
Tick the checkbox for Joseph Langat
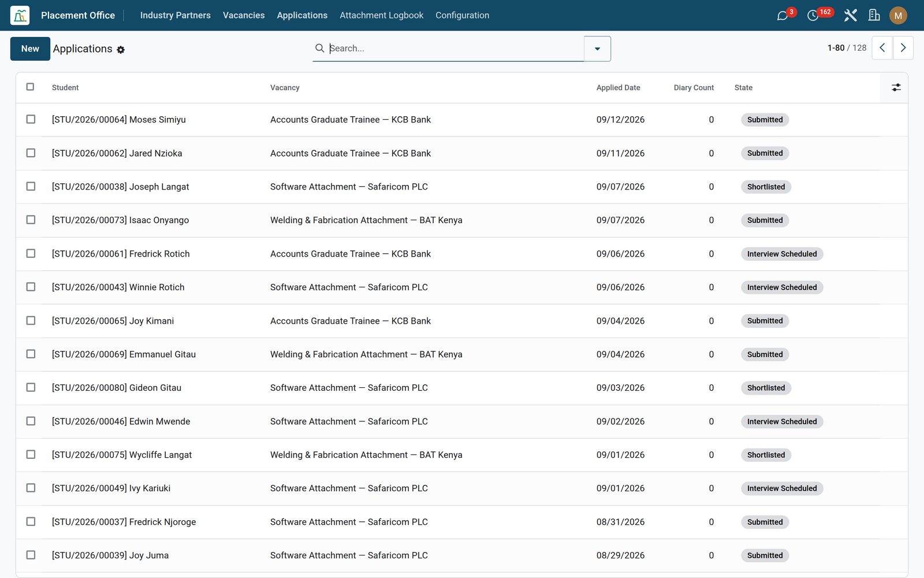click(x=31, y=186)
